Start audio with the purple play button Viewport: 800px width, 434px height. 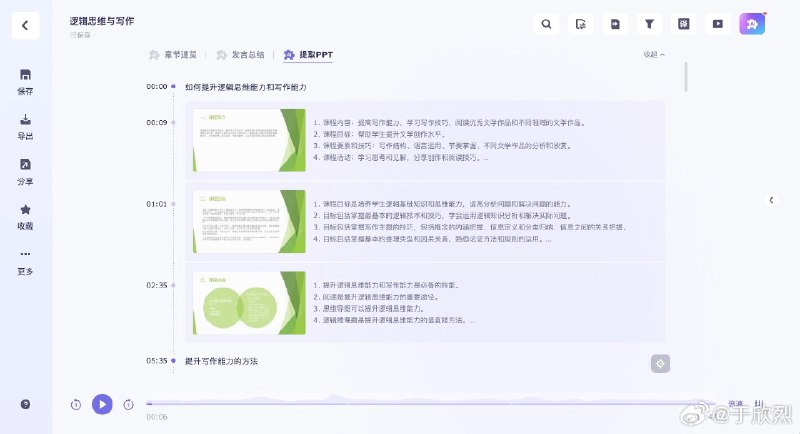[102, 404]
